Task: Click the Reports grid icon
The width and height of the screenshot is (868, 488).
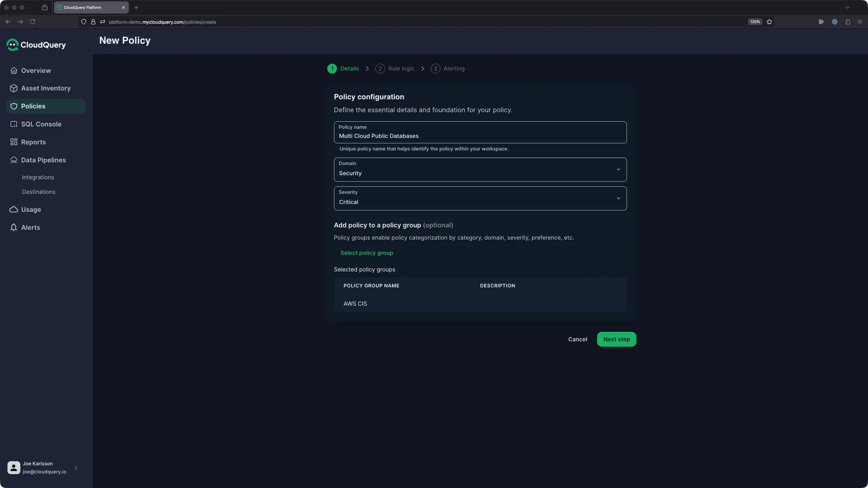Action: tap(14, 142)
